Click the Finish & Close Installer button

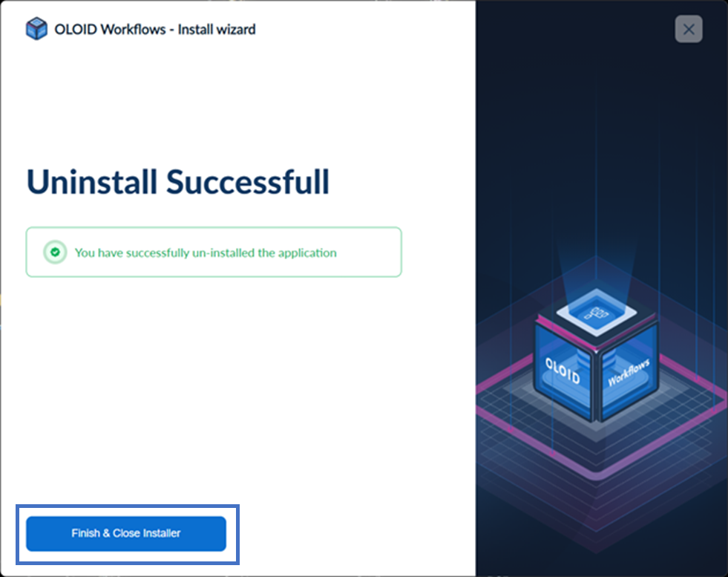pyautogui.click(x=126, y=533)
